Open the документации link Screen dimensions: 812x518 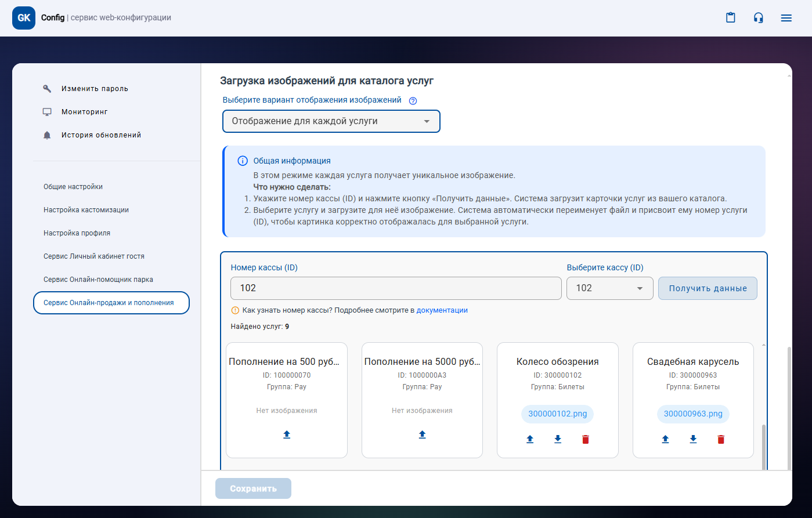click(x=442, y=310)
